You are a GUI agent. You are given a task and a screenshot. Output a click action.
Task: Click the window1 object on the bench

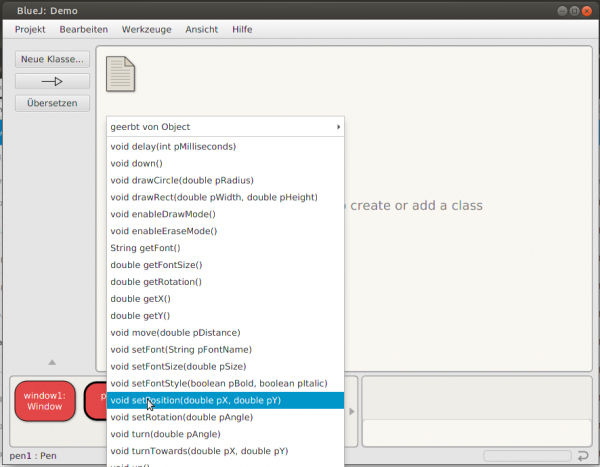pos(44,401)
